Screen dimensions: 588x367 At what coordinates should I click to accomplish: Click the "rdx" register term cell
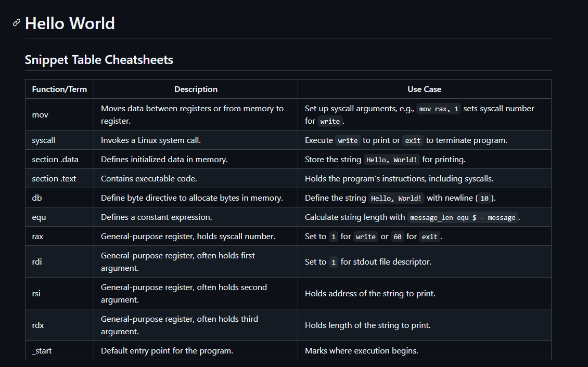pyautogui.click(x=37, y=325)
